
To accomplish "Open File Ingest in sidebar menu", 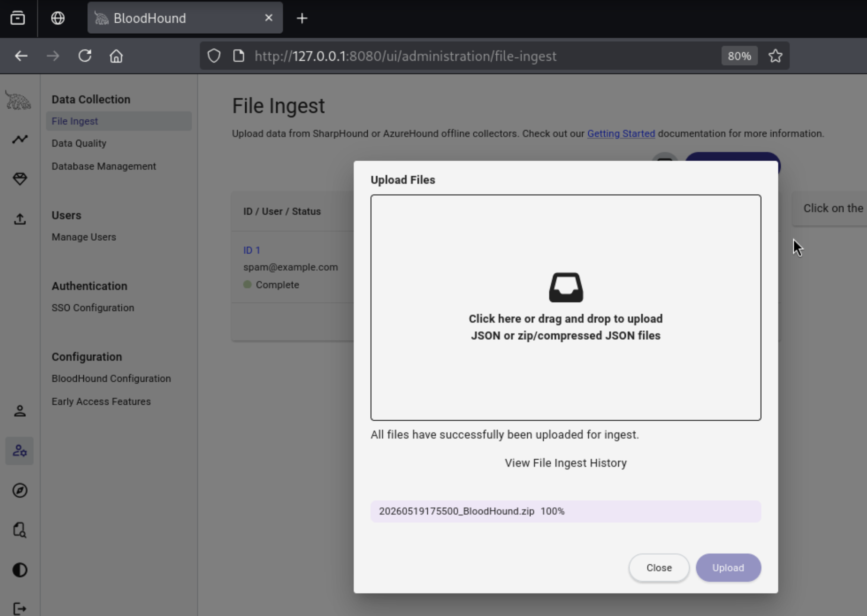I will click(119, 121).
